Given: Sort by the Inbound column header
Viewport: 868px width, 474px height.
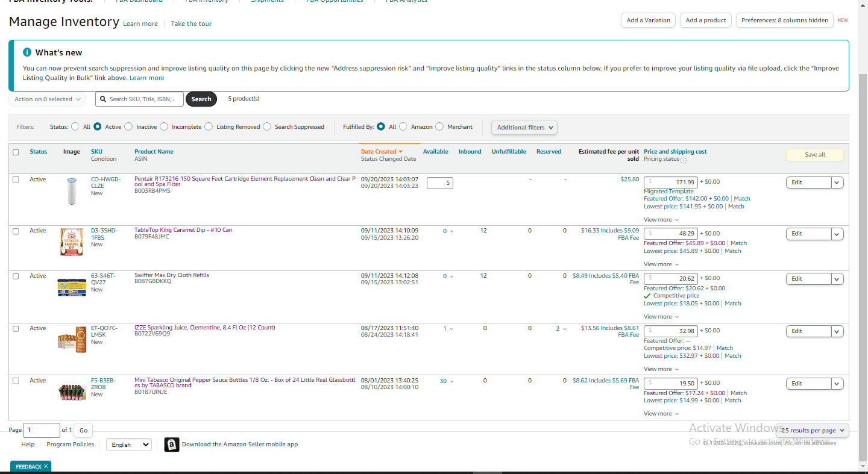Looking at the screenshot, I should (470, 152).
